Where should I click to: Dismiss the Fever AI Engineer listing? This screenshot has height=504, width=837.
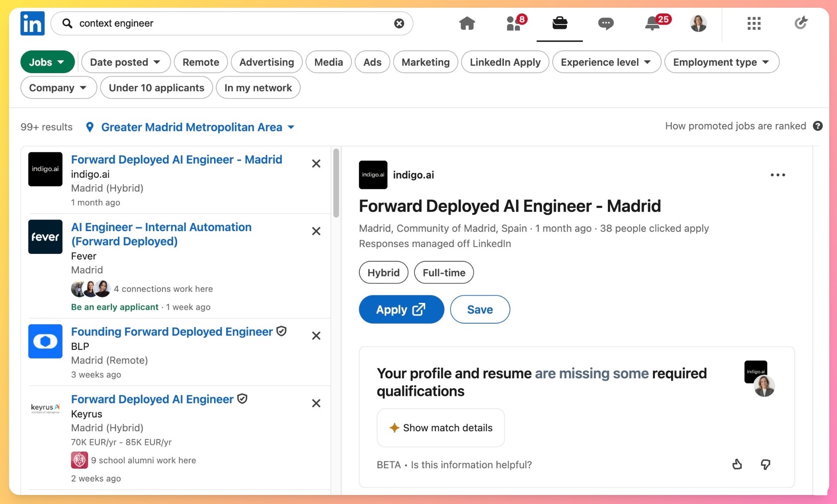point(316,231)
